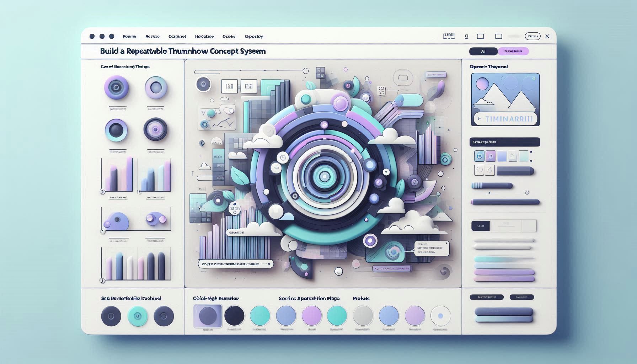Image resolution: width=637 pixels, height=364 pixels.
Task: Open the first menu item in top bar
Action: pos(129,37)
